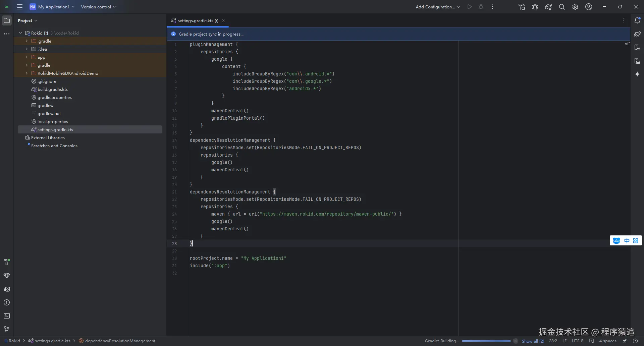Screen dimensions: 644x346
Task: Open the Gemini AI assistant star icon
Action: [637, 74]
